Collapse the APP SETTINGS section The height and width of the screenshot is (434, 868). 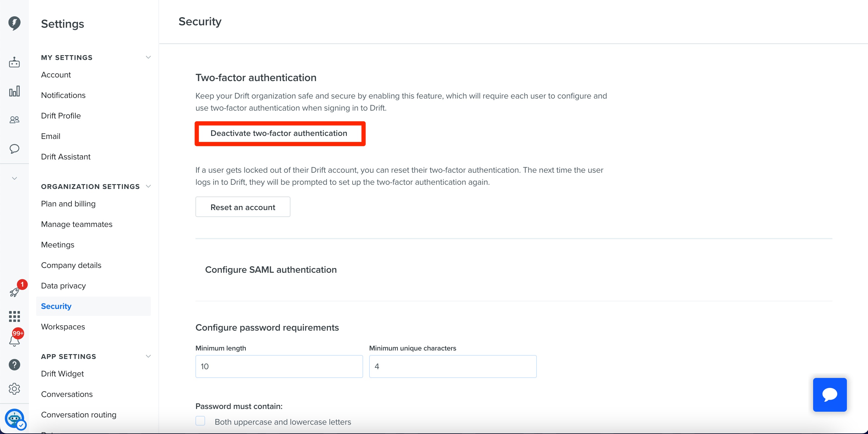(148, 356)
